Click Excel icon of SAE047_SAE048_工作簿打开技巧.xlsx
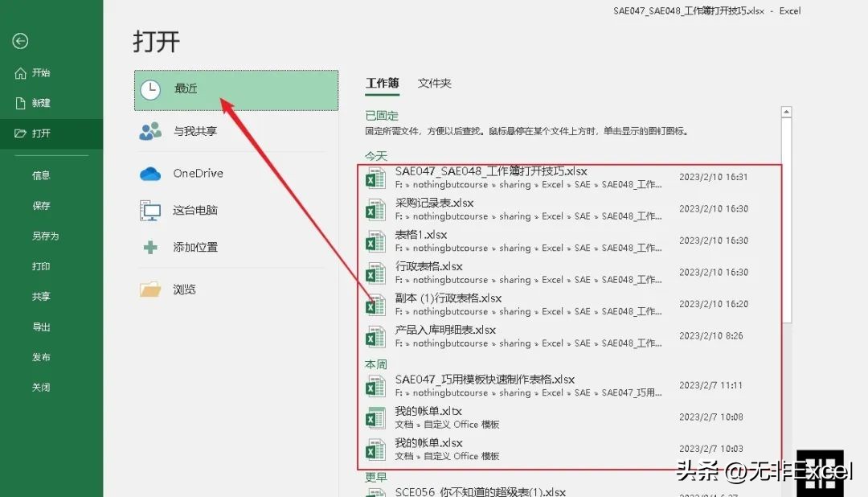The image size is (868, 497). (375, 179)
